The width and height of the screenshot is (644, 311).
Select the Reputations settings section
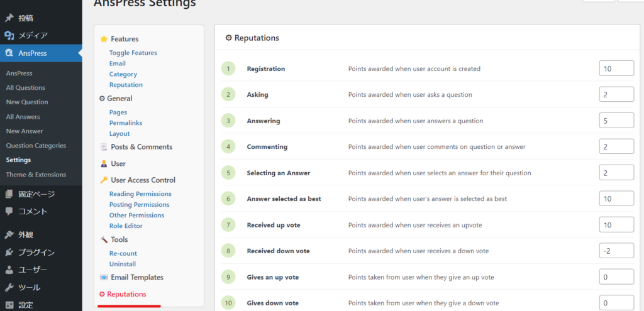126,294
